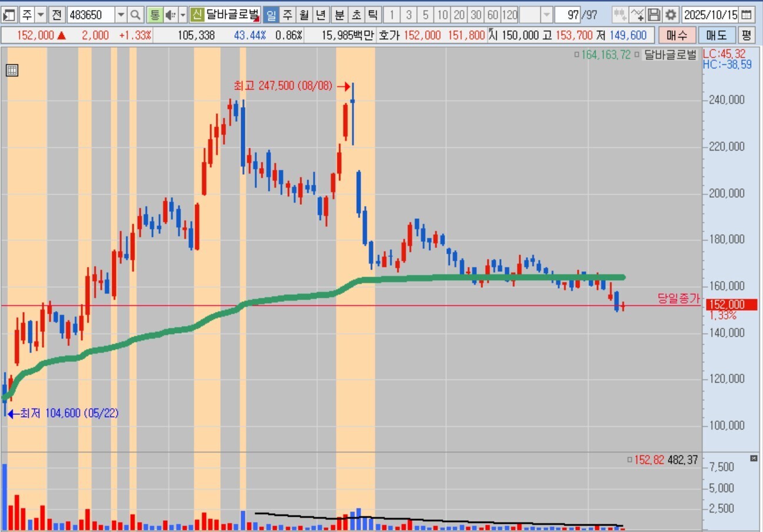This screenshot has width=763, height=532.
Task: Close the volume panel with its X icon
Action: [x=754, y=458]
